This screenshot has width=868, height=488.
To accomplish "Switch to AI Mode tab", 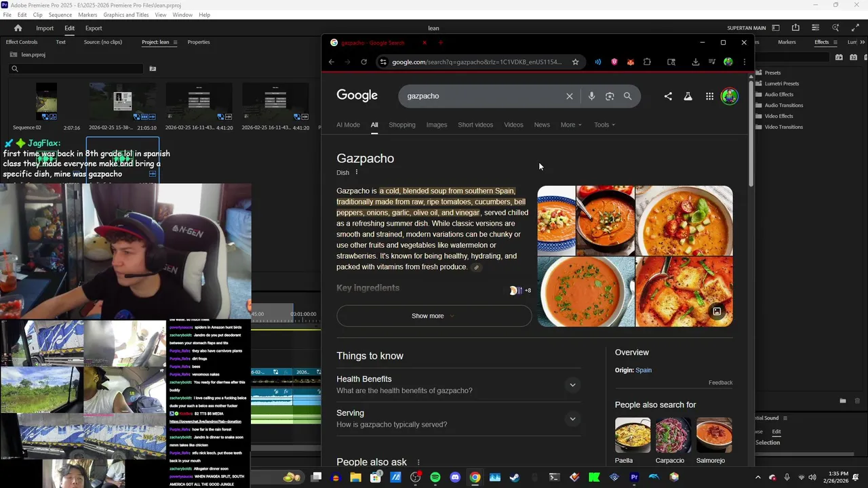I will point(348,125).
